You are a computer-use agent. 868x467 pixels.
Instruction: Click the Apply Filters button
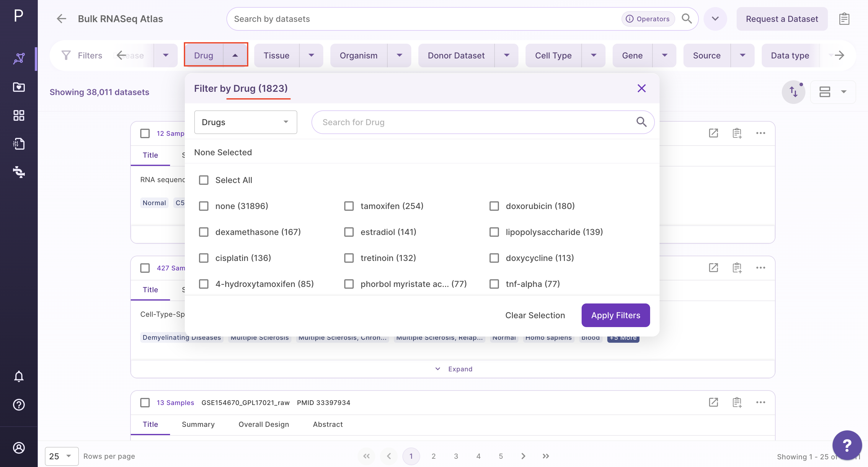[x=616, y=315]
